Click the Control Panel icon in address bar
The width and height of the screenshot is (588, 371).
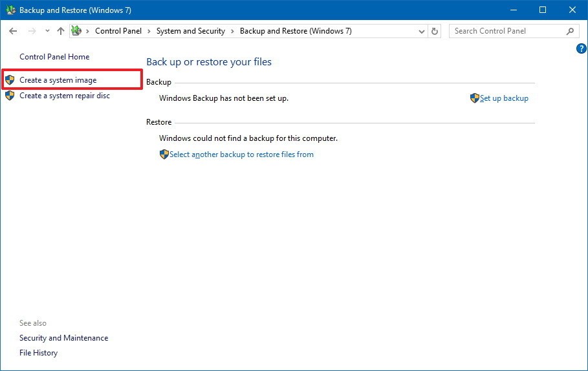(x=77, y=31)
